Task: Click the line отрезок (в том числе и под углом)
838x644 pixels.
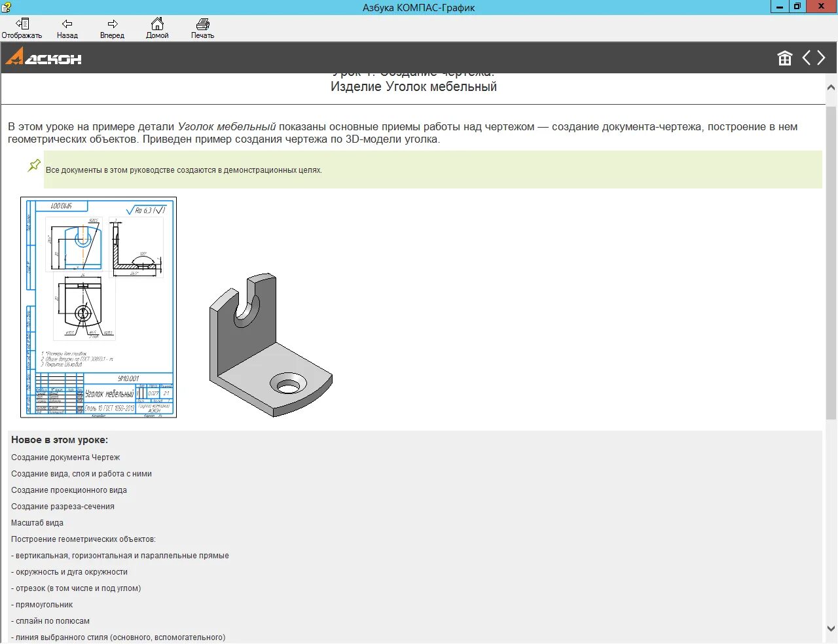Action: [76, 588]
